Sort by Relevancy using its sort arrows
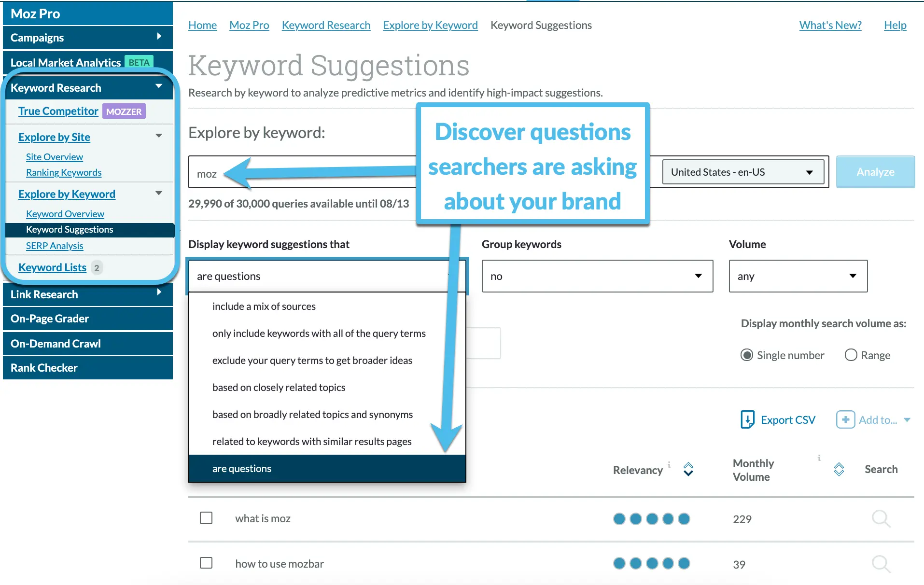Image resolution: width=924 pixels, height=585 pixels. point(688,469)
